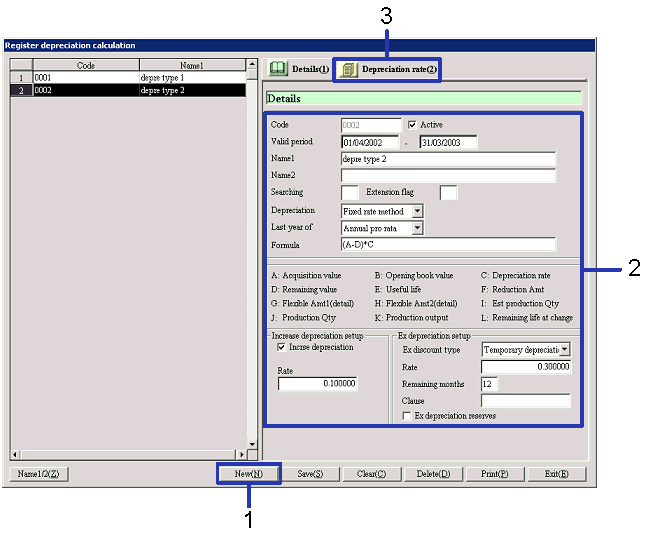Uncheck the Increase depreciation checkbox
This screenshot has height=538, width=651.
[x=281, y=347]
